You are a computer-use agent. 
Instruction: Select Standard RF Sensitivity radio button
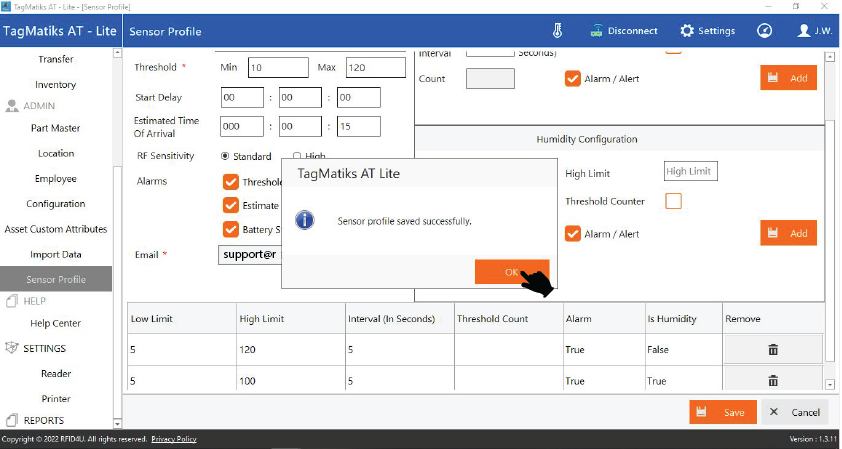tap(225, 157)
